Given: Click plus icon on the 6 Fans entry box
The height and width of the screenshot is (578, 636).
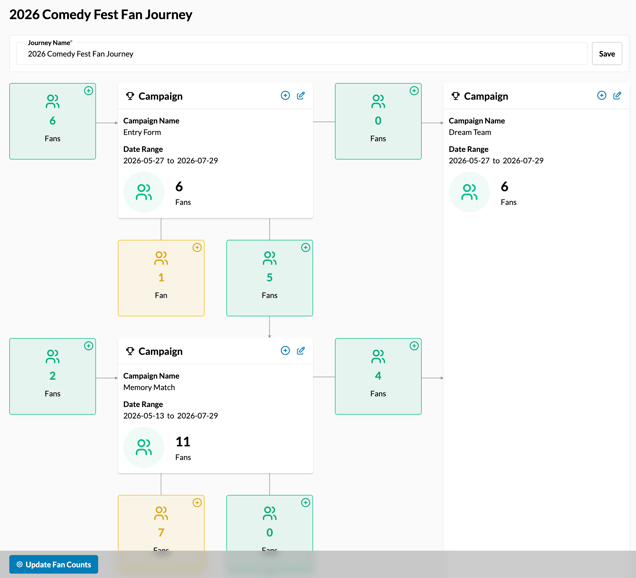Looking at the screenshot, I should point(88,90).
